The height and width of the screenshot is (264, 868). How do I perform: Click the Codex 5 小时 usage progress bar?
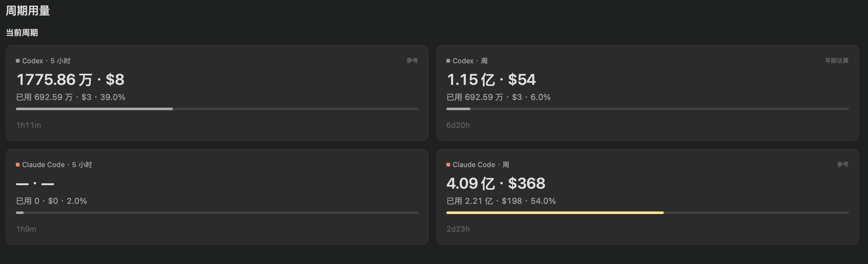(x=217, y=109)
